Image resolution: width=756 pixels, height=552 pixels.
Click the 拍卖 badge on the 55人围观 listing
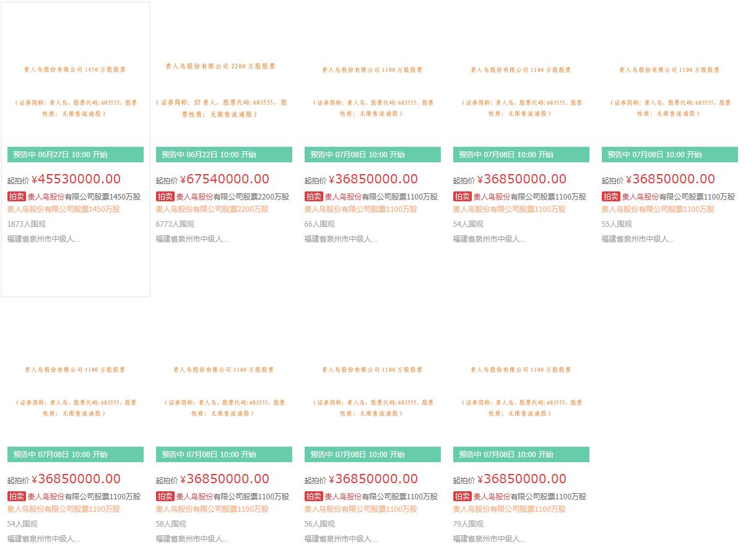611,196
